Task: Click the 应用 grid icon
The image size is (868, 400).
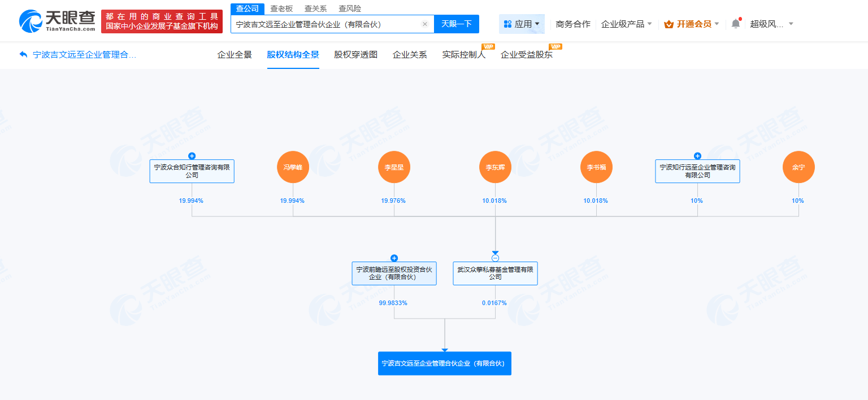Action: [507, 24]
